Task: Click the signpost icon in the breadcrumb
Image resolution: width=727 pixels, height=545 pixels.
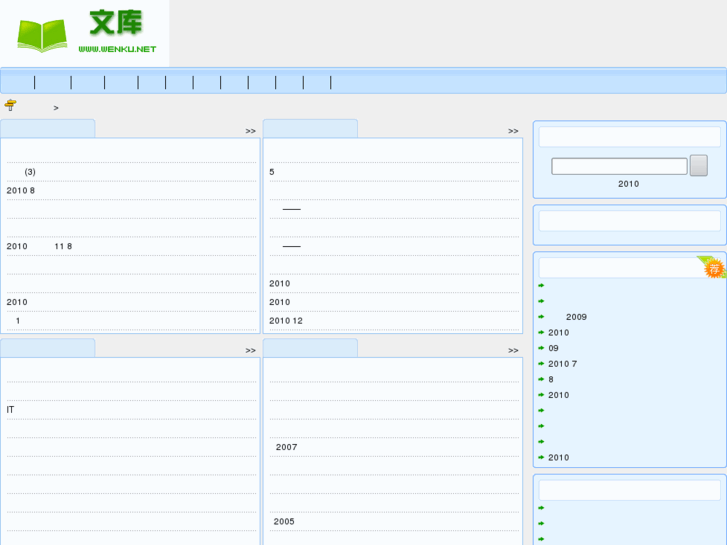Action: (x=10, y=105)
